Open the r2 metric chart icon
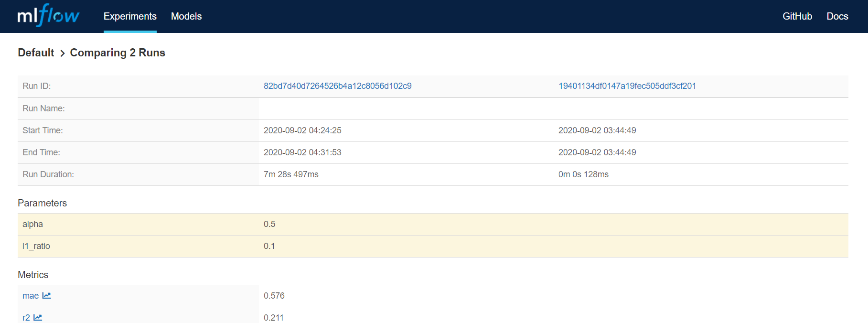Viewport: 868px width, 323px height. click(x=38, y=318)
